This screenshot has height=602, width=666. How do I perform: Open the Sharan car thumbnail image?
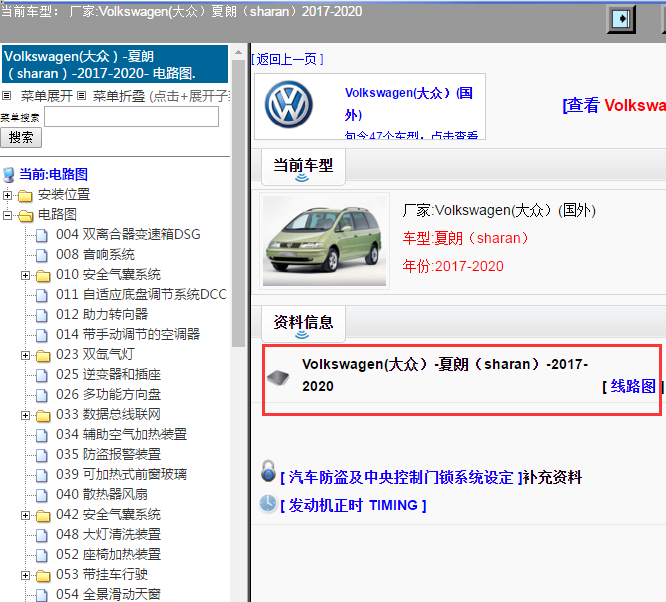pos(325,241)
